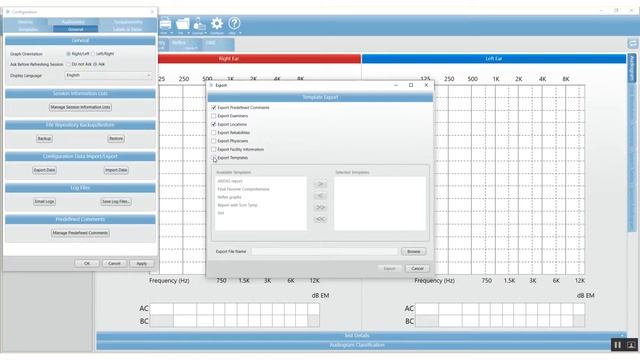Viewport: 640px width, 360px height.
Task: Select Left/Right graph orientation
Action: click(x=93, y=54)
